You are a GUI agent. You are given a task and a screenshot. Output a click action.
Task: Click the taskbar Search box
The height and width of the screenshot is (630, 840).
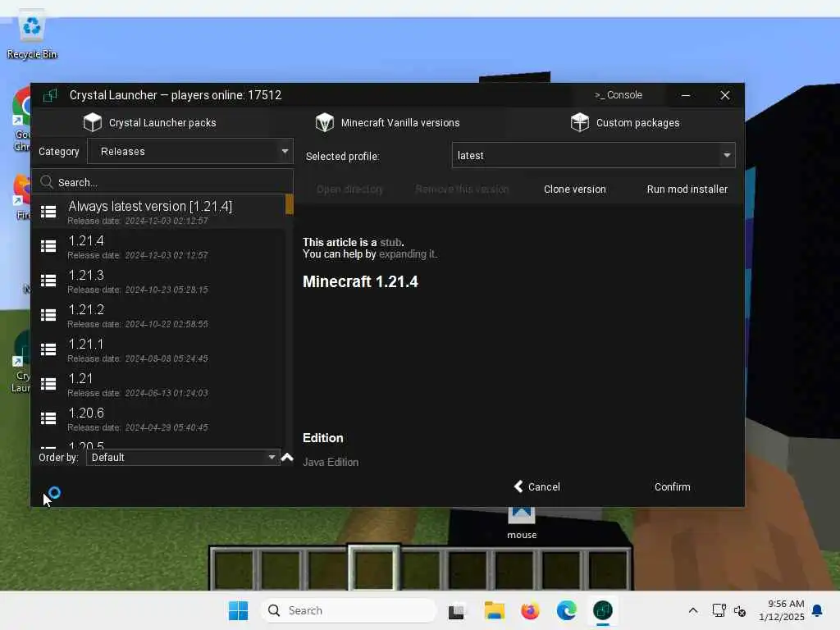pos(348,610)
